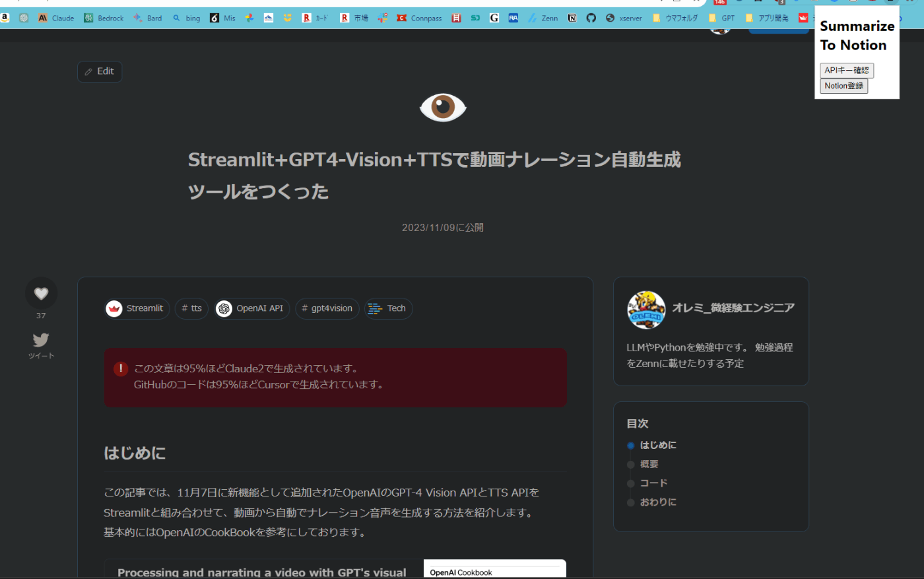Open the OpenAI API topic tag
Viewport: 924px width, 579px height.
point(251,308)
